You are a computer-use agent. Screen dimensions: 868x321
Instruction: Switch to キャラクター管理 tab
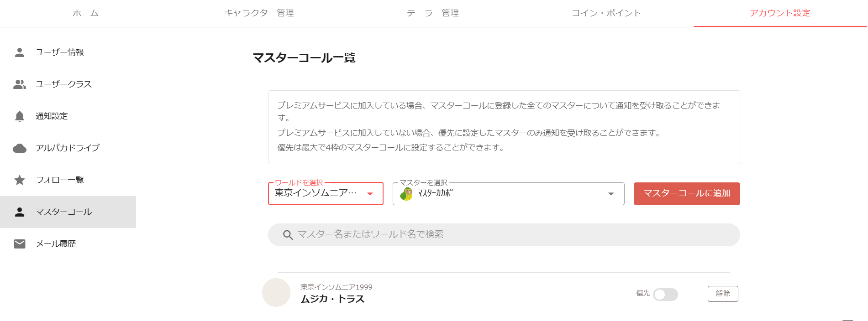coord(259,13)
